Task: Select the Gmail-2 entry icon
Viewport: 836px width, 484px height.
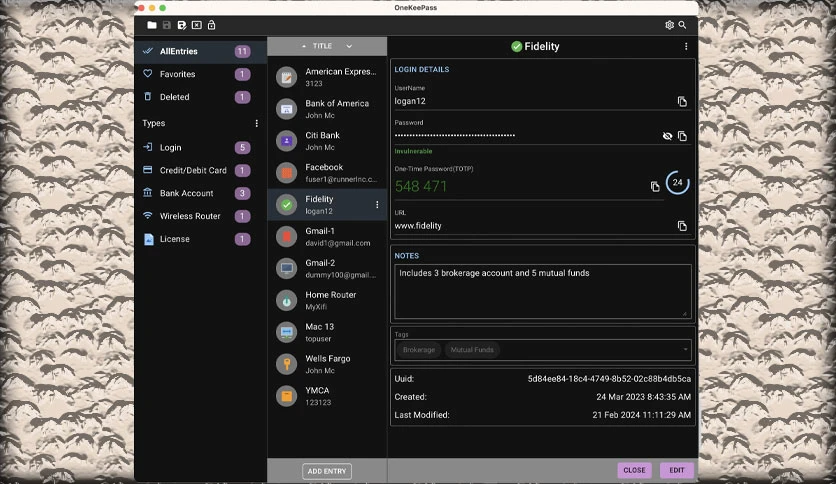Action: coord(286,269)
